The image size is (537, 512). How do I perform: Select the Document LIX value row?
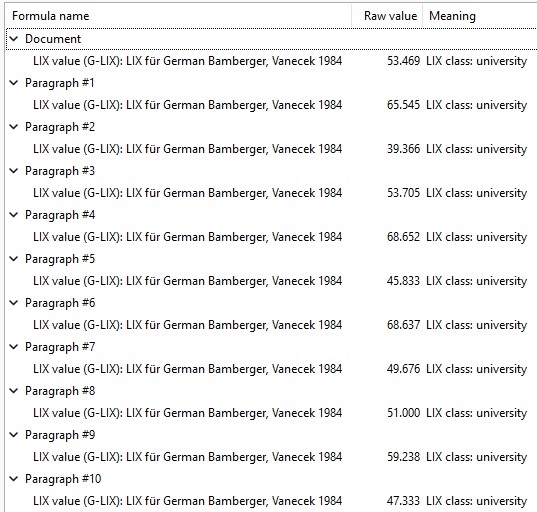click(271, 61)
